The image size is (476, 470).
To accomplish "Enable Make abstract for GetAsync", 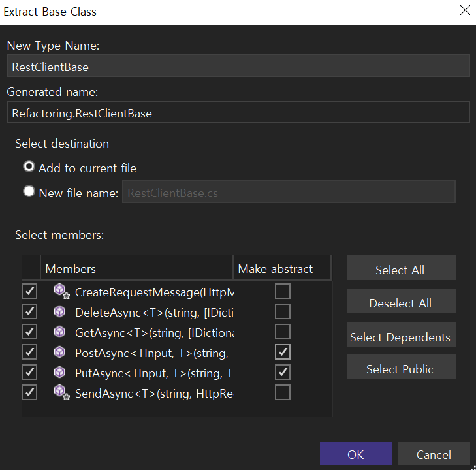I will coord(283,332).
